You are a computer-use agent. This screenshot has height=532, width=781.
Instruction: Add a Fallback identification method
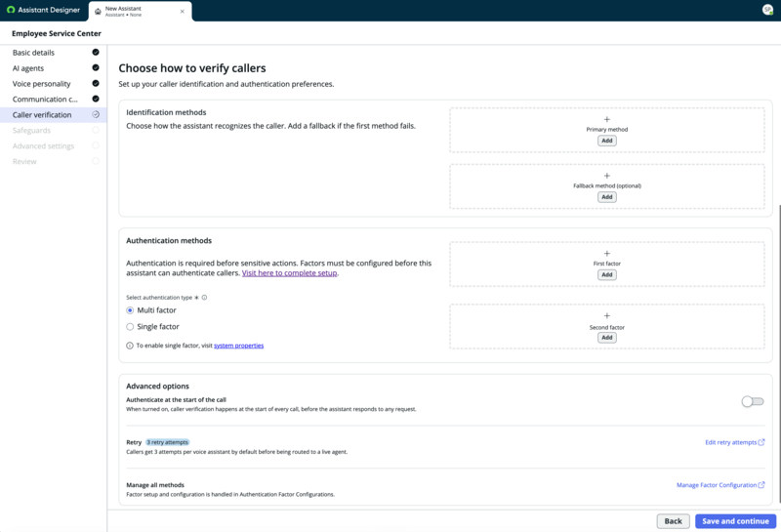(606, 197)
